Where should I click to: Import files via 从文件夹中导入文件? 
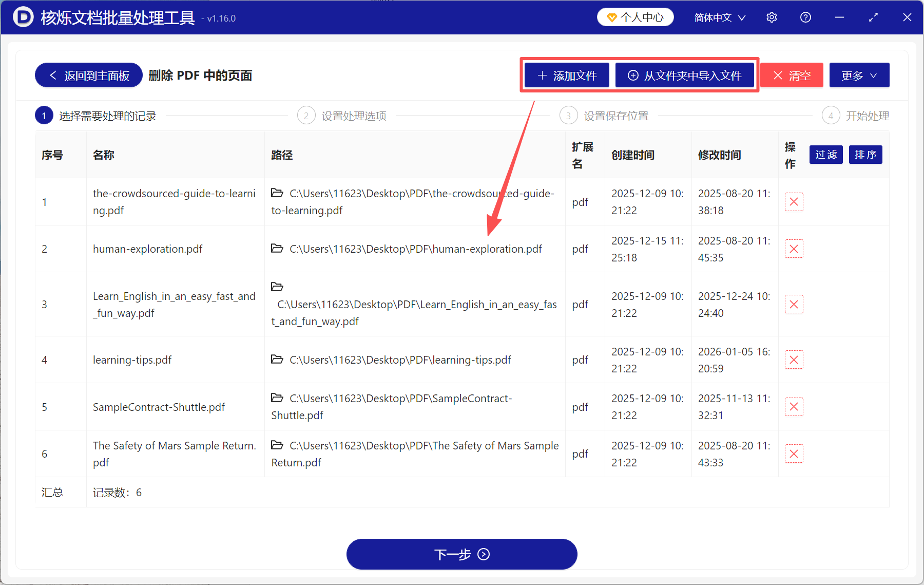click(x=685, y=75)
